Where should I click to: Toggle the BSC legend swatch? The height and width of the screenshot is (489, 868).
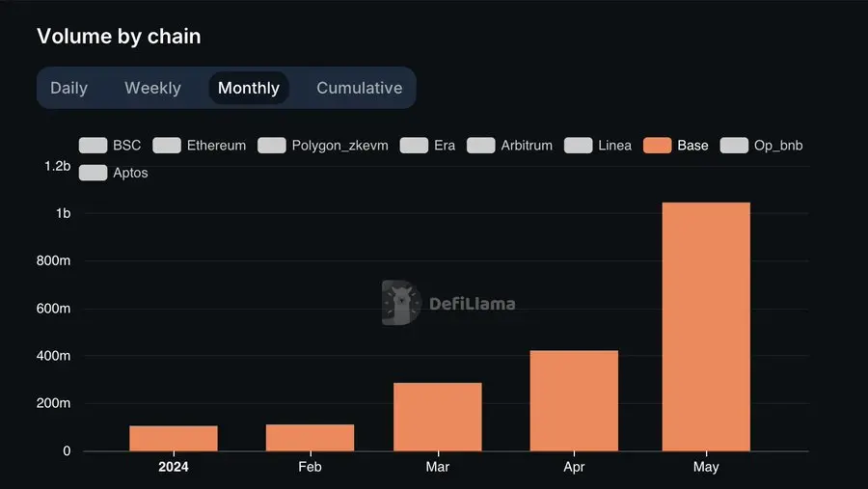[94, 146]
